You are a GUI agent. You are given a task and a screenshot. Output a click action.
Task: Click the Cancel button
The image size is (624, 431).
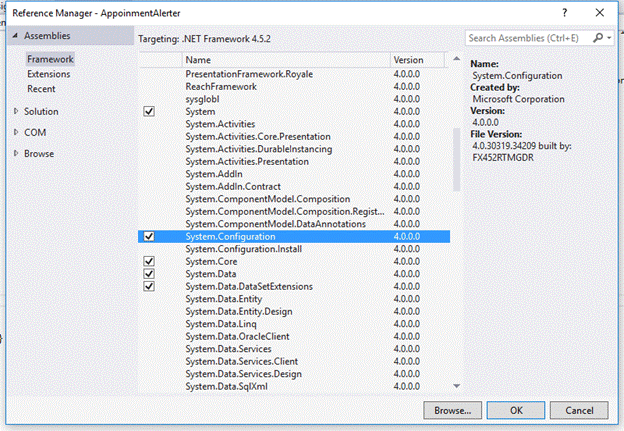(x=579, y=410)
